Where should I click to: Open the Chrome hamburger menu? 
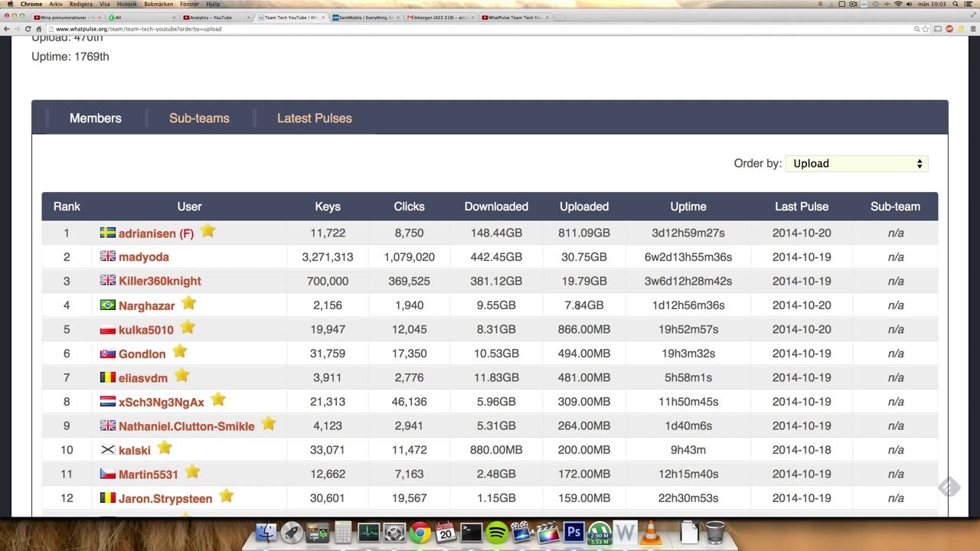(x=972, y=29)
